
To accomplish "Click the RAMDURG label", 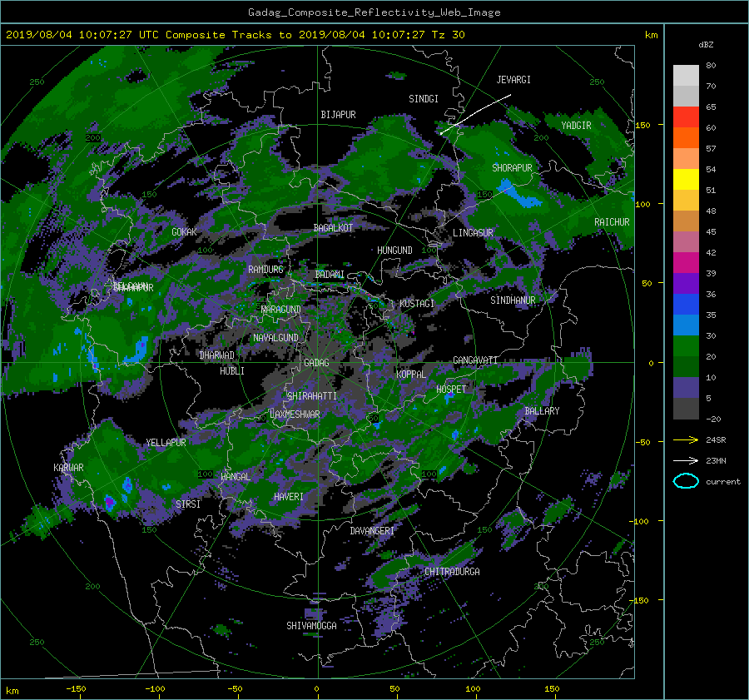I will [x=265, y=270].
